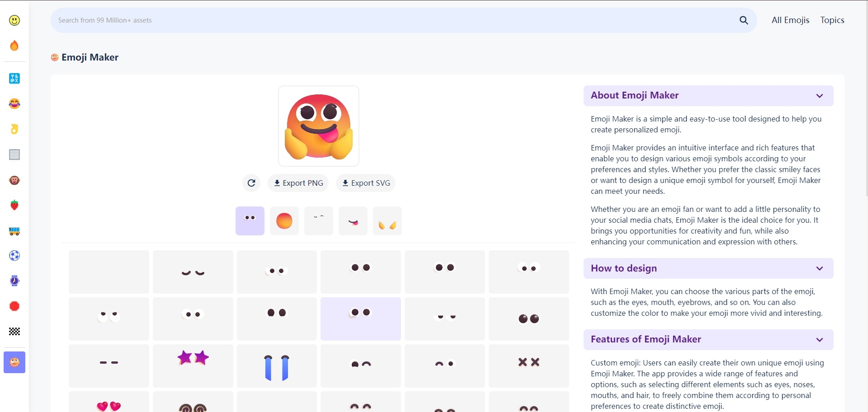
Task: Switch to the eyes part tab
Action: point(250,221)
